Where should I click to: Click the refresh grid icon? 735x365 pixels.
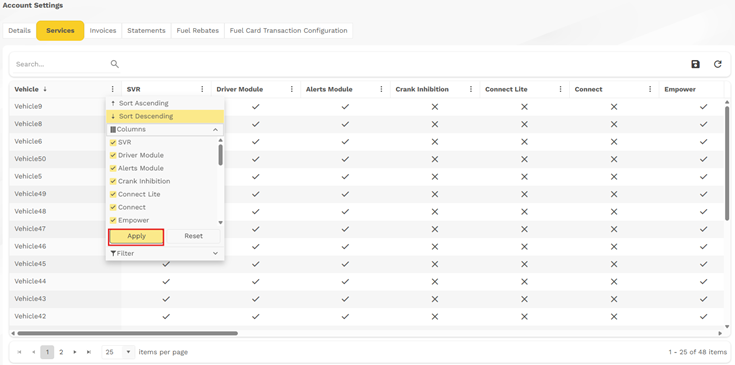[718, 64]
